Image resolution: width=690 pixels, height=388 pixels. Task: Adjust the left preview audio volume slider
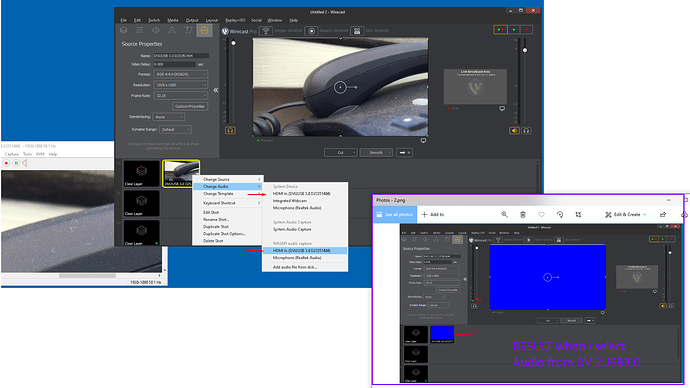(233, 43)
